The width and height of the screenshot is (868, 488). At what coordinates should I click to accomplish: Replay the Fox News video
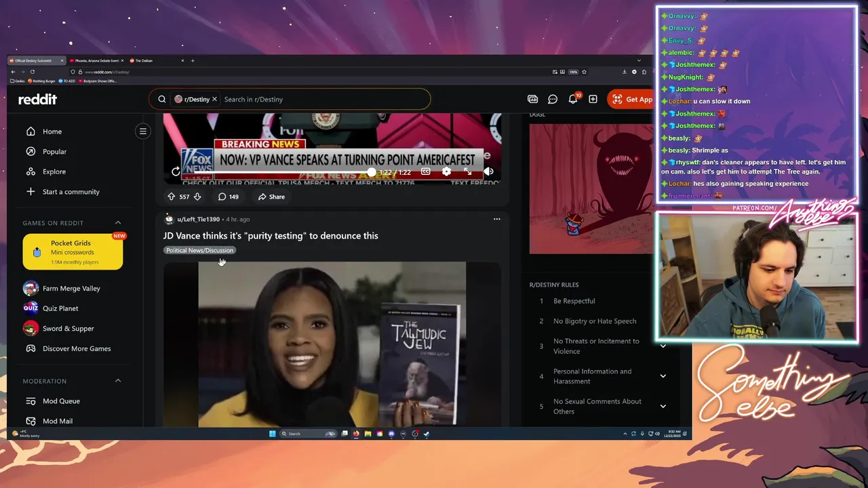tap(176, 172)
